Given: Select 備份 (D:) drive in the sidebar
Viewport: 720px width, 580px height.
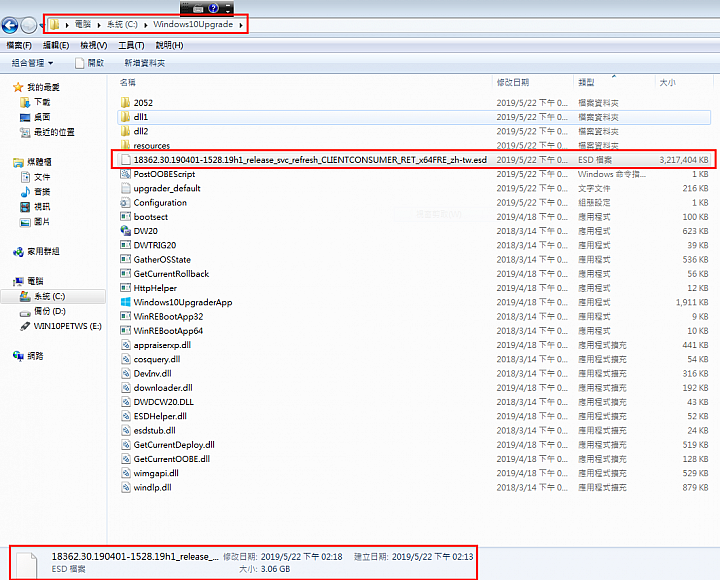Looking at the screenshot, I should (x=50, y=311).
